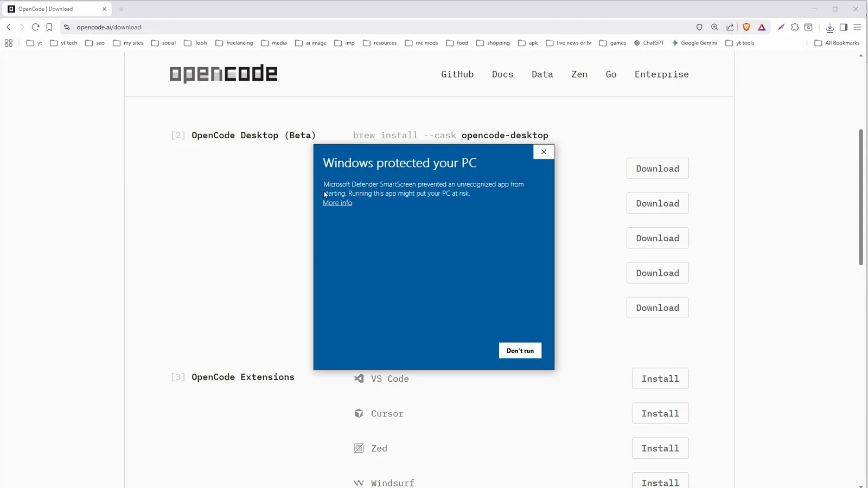Open the 'freelancing' bookmarks folder
Screen dimensions: 868x488
234,43
